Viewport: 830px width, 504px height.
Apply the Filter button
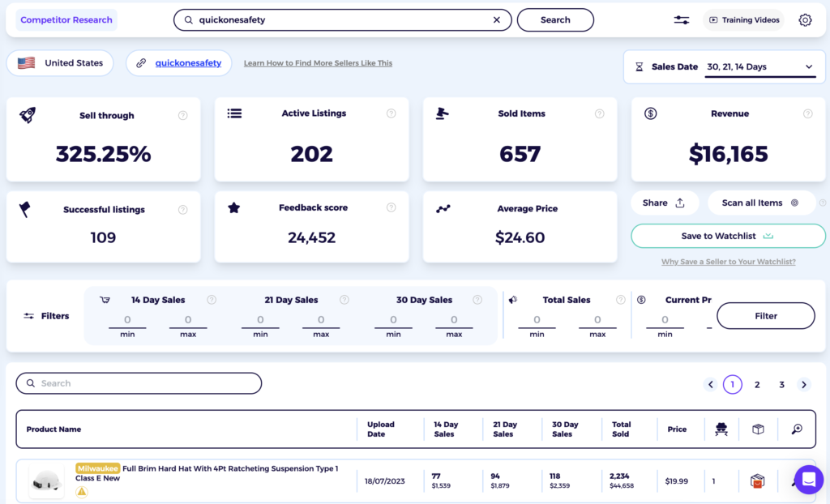pos(765,316)
